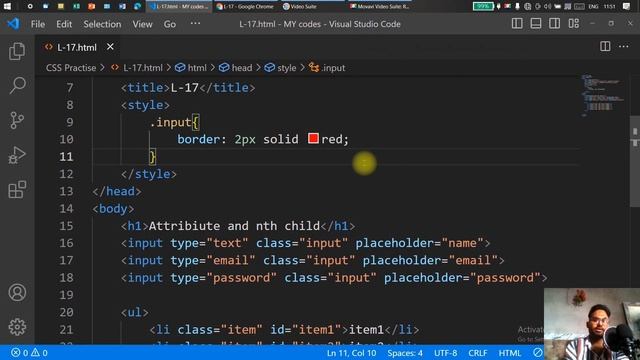Open the Accounts menu icon
The height and width of the screenshot is (360, 640).
pos(17,292)
